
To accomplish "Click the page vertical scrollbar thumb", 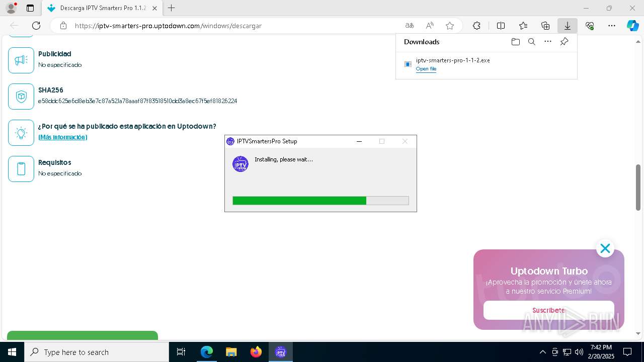I will 638,187.
